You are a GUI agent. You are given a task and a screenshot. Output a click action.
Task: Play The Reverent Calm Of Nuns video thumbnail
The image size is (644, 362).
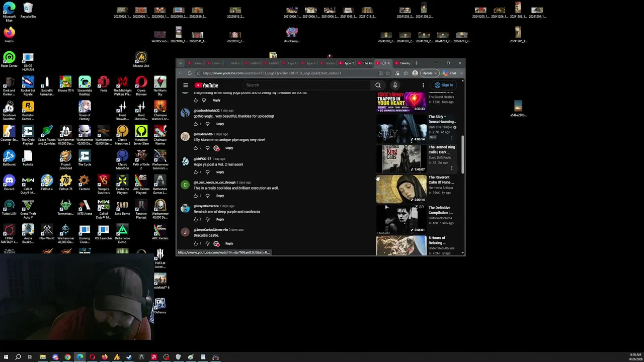coord(401,189)
